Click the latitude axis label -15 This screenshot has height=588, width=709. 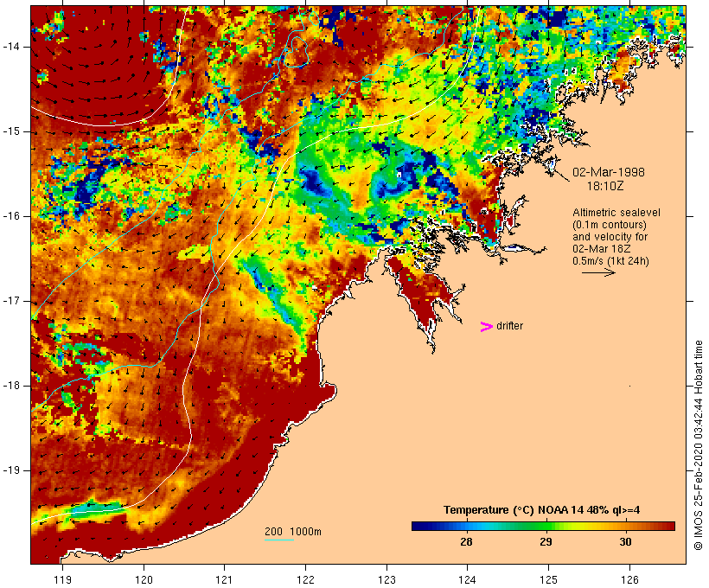coord(11,131)
